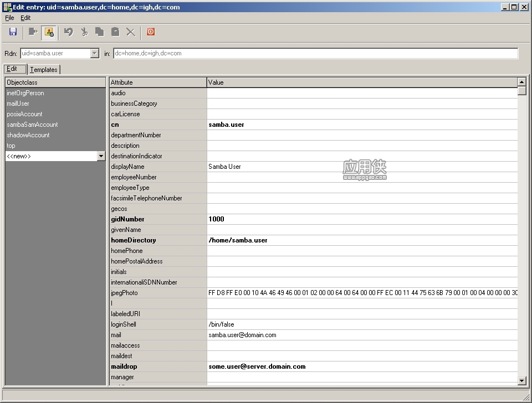The height and width of the screenshot is (403, 532).
Task: Click the Save floppy disk icon
Action: pyautogui.click(x=13, y=32)
